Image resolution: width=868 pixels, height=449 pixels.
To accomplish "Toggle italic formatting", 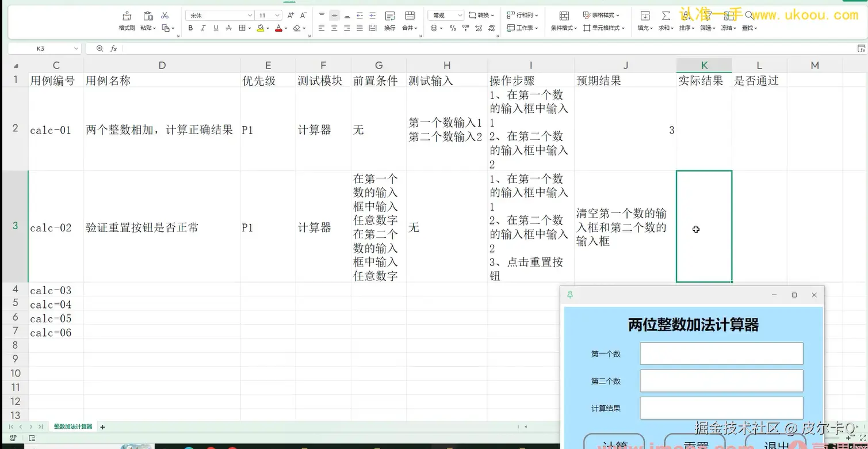I will 203,28.
